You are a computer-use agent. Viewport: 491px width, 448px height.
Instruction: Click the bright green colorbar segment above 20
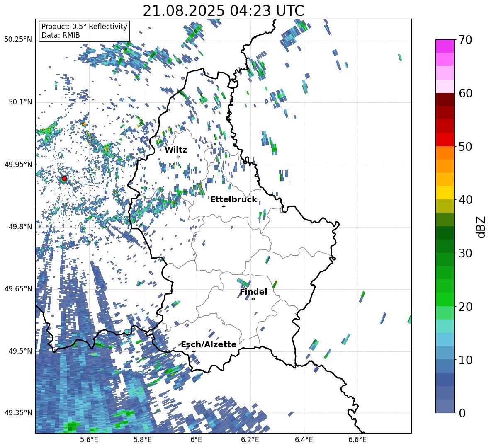(445, 299)
